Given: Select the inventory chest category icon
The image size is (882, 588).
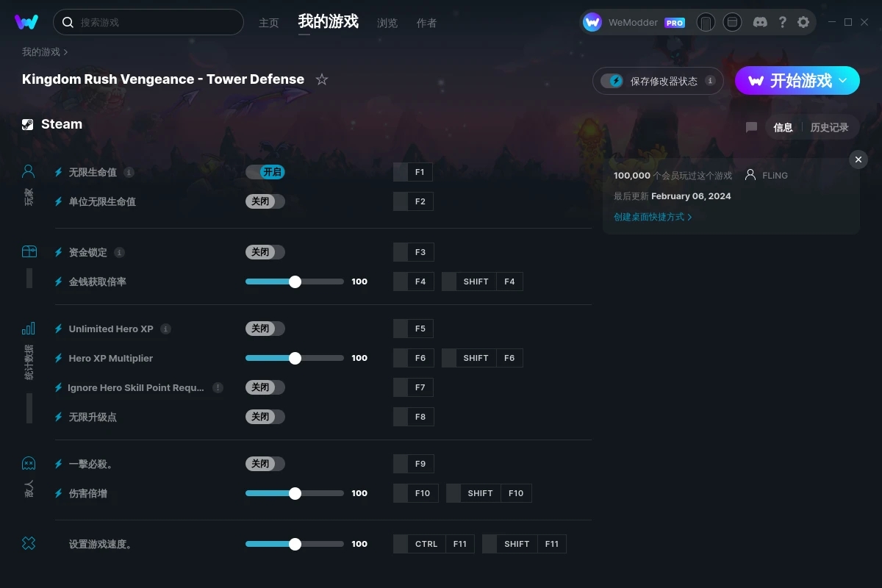Looking at the screenshot, I should (29, 251).
